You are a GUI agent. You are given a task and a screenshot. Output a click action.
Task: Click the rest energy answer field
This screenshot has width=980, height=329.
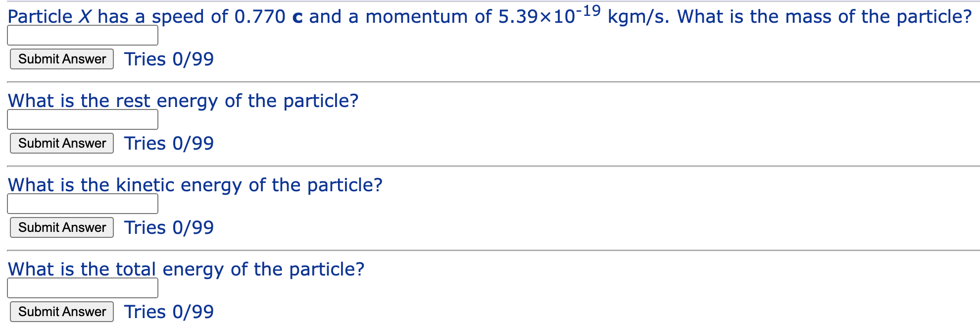pyautogui.click(x=82, y=119)
